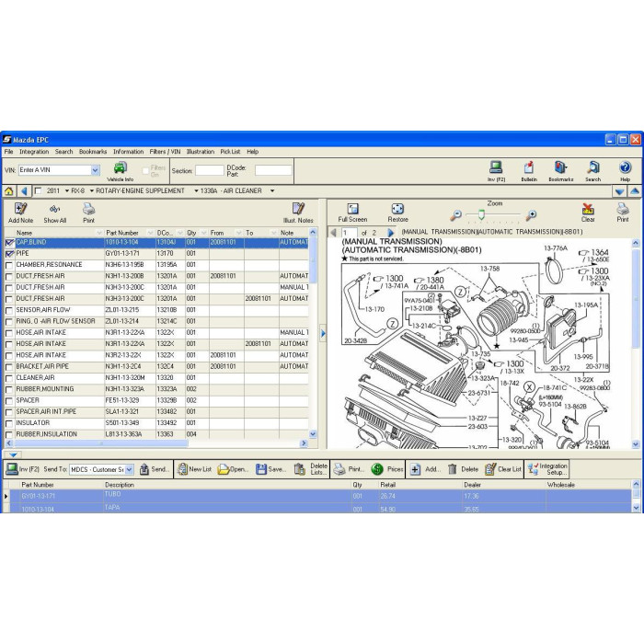Uncheck the PIPE row checkbox
Screen dimensions: 644x644
[9, 254]
